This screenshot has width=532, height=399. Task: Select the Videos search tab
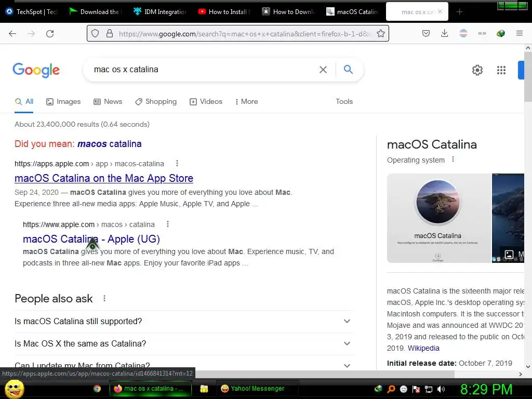[206, 101]
